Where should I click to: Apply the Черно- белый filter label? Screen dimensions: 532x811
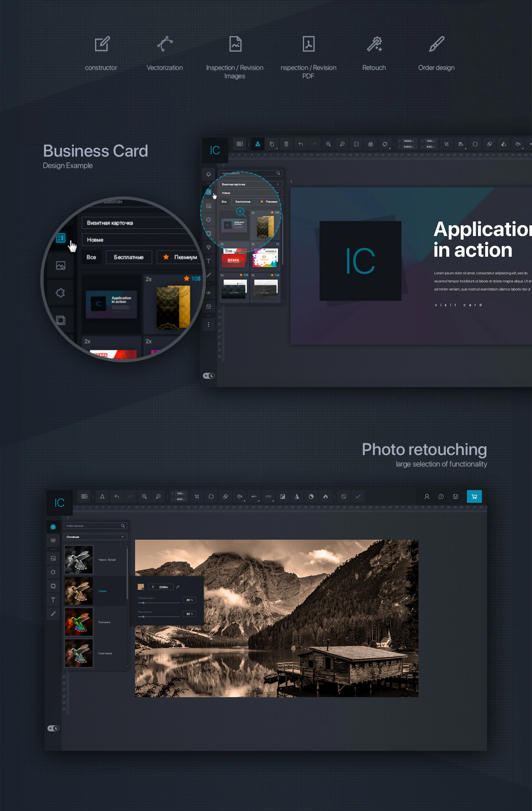[107, 560]
